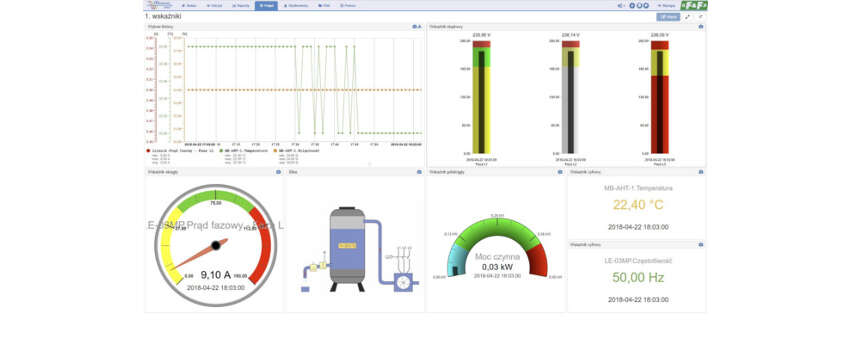Select the highlighted Pulpit tab
Screen dimensions: 850x362
point(266,5)
